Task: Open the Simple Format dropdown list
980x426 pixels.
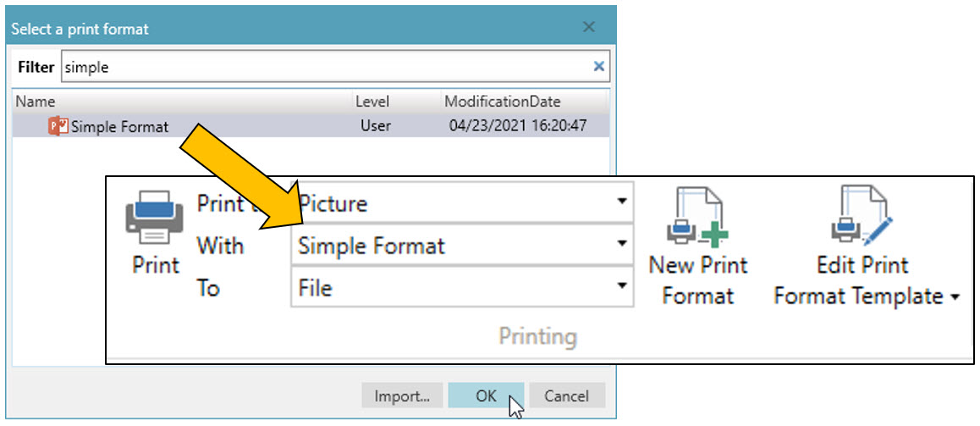Action: pyautogui.click(x=622, y=245)
